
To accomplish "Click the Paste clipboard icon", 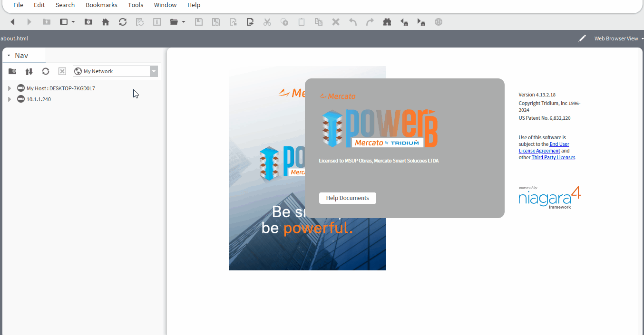I will pyautogui.click(x=302, y=22).
